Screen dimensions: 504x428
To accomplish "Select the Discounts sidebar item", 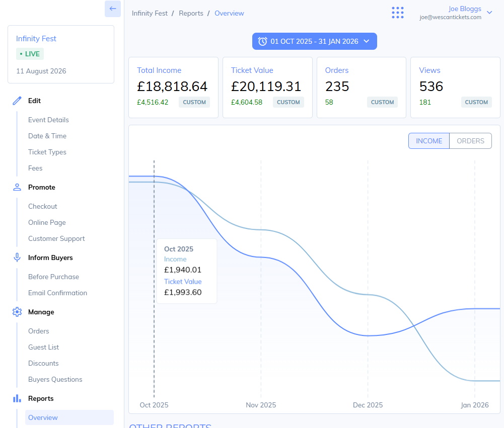I will [x=43, y=363].
